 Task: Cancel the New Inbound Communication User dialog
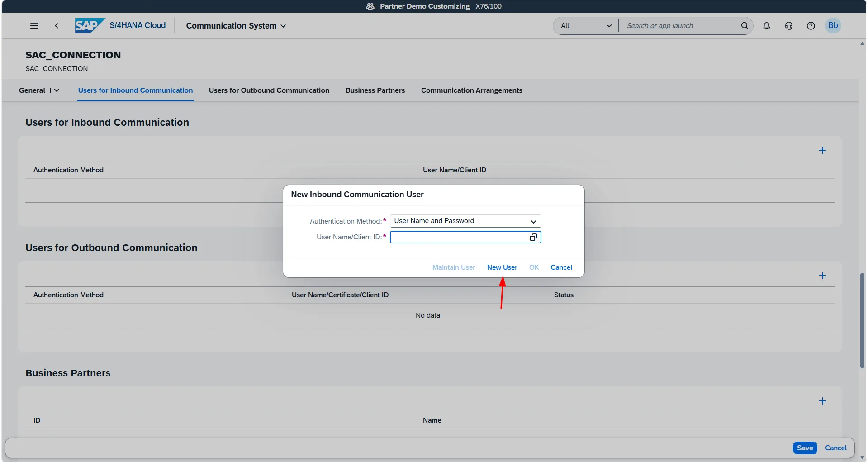561,267
